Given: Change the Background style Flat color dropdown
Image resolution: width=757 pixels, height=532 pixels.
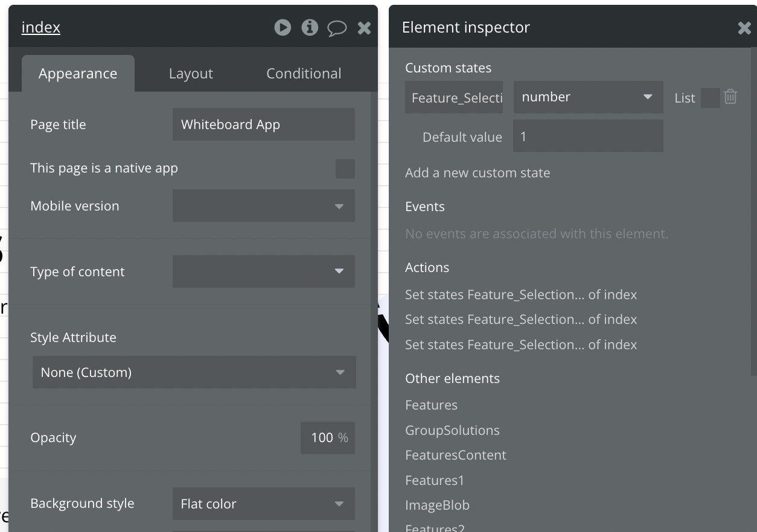Looking at the screenshot, I should coord(263,504).
